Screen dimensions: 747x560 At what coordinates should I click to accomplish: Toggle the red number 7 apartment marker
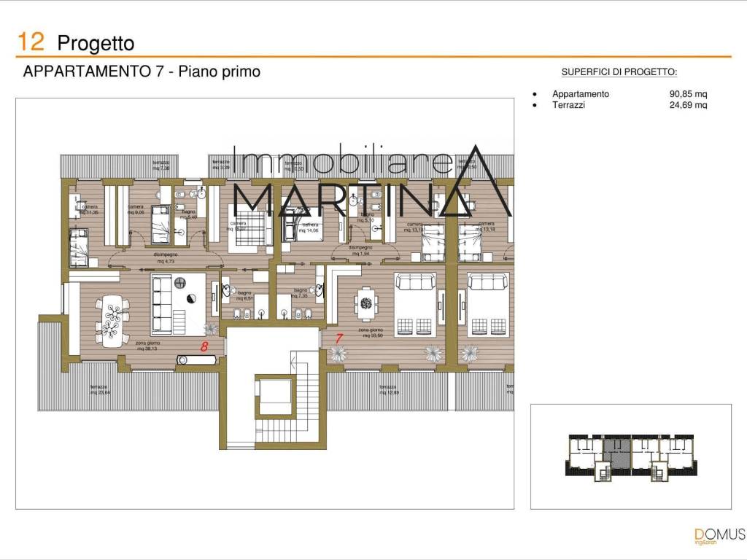click(x=338, y=337)
